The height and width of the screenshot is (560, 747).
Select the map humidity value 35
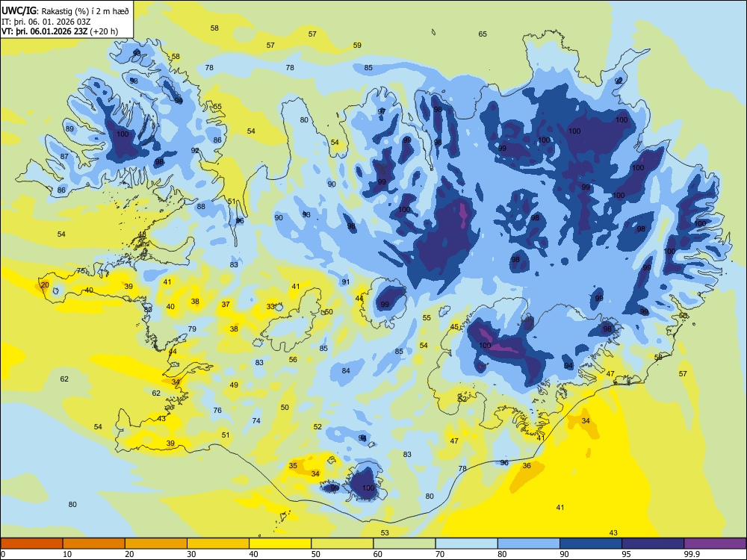[x=293, y=466]
